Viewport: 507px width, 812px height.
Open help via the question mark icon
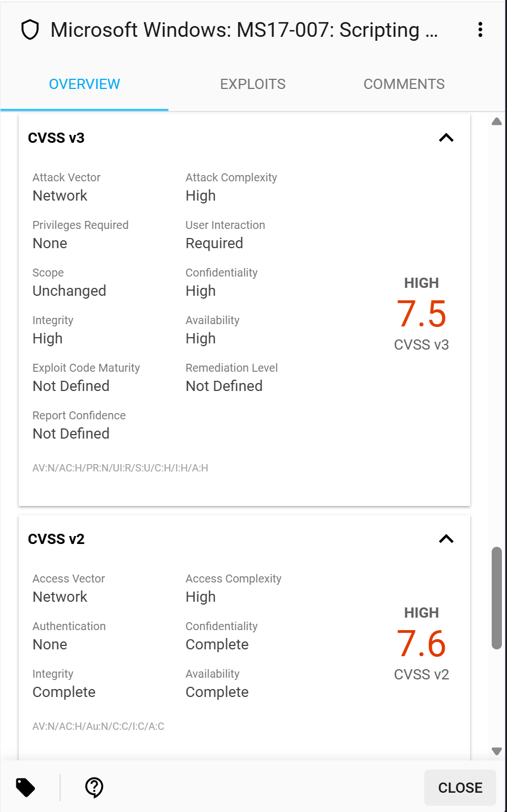tap(94, 787)
